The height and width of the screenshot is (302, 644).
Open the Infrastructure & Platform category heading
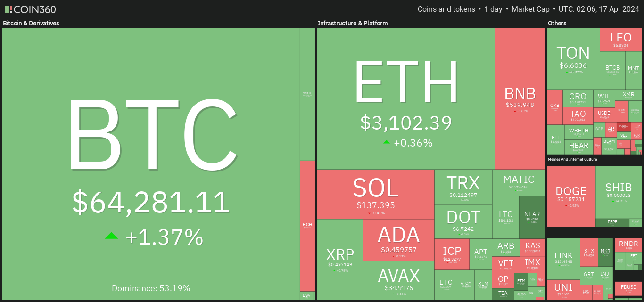pyautogui.click(x=353, y=23)
